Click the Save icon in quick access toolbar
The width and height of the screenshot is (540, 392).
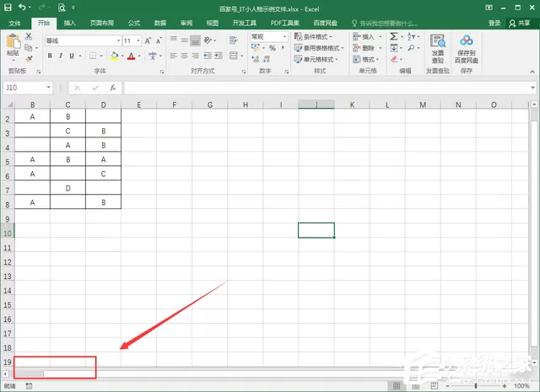[x=8, y=8]
